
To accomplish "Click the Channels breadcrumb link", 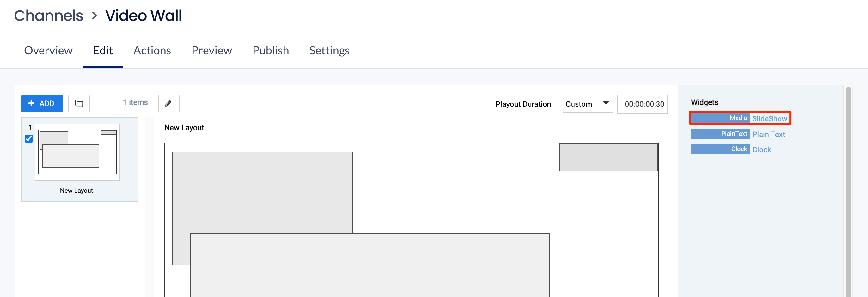I will [49, 15].
